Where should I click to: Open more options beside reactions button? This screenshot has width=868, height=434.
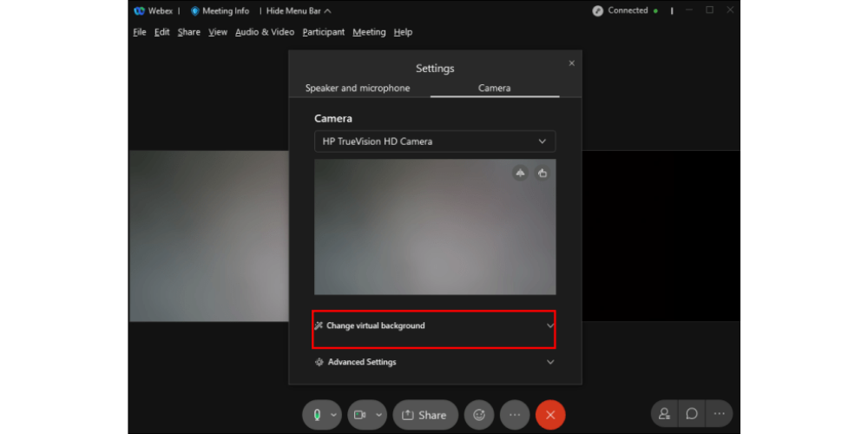515,415
